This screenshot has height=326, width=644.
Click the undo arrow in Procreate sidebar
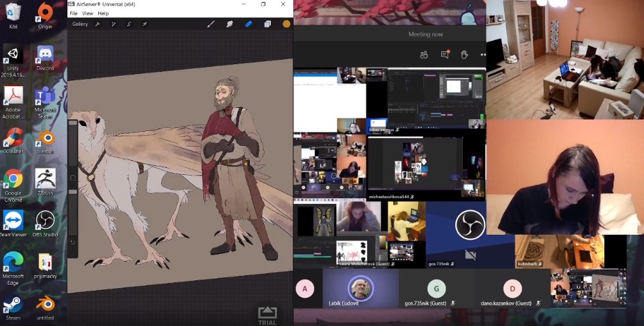73,242
